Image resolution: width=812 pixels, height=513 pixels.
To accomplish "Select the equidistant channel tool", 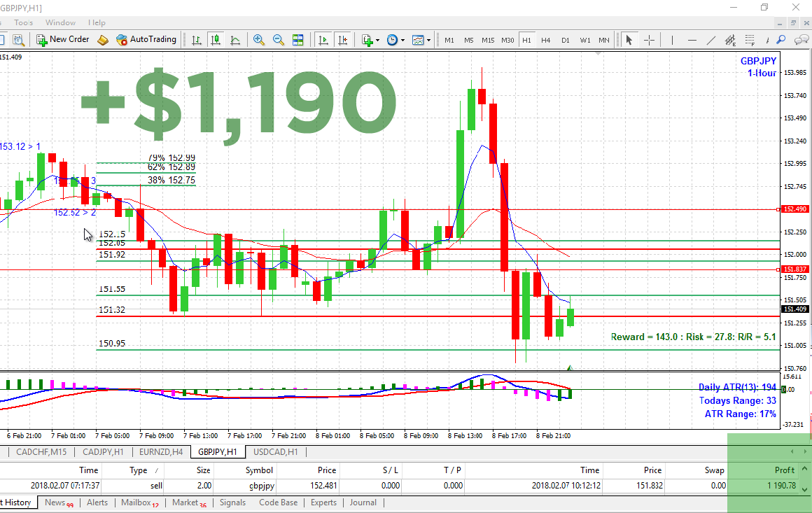I will 730,40.
